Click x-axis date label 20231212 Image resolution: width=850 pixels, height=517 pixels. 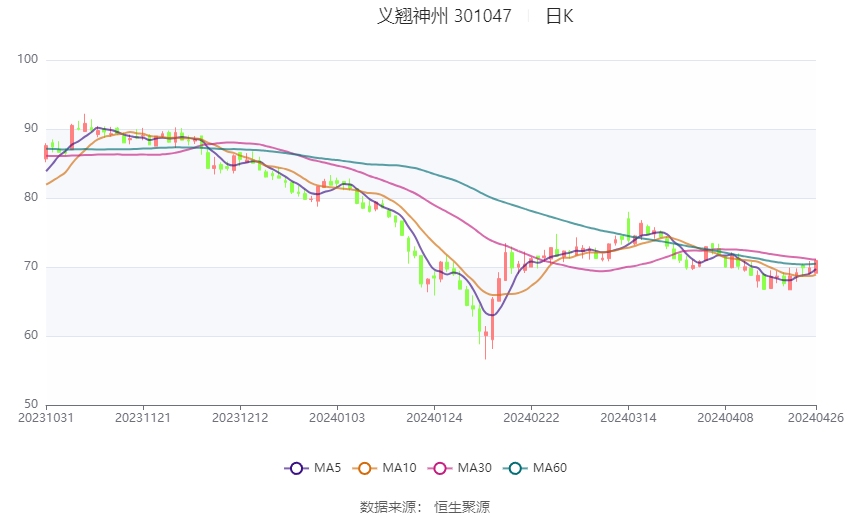240,418
